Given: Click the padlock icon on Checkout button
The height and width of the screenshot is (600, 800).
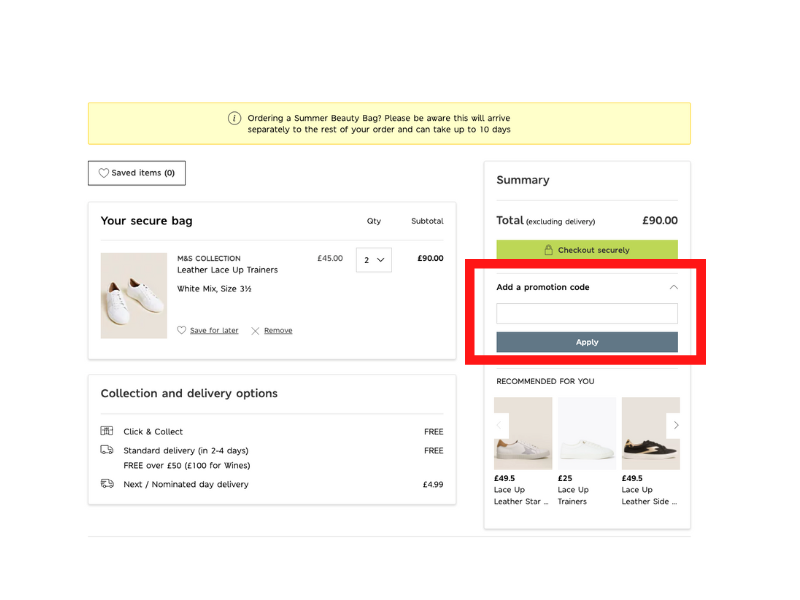Looking at the screenshot, I should (x=548, y=249).
